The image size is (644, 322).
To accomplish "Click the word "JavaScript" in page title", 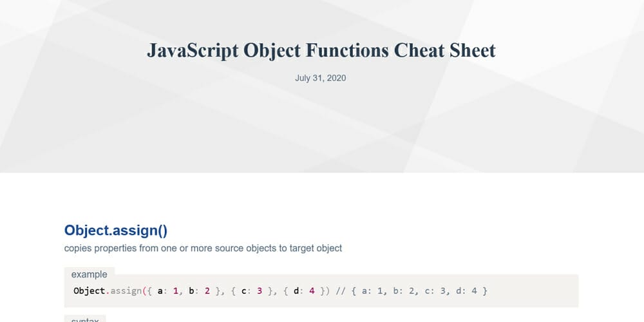I will click(x=193, y=51).
